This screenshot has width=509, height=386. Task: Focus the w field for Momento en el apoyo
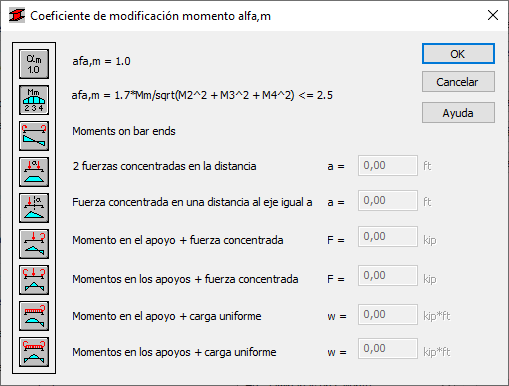(x=388, y=314)
